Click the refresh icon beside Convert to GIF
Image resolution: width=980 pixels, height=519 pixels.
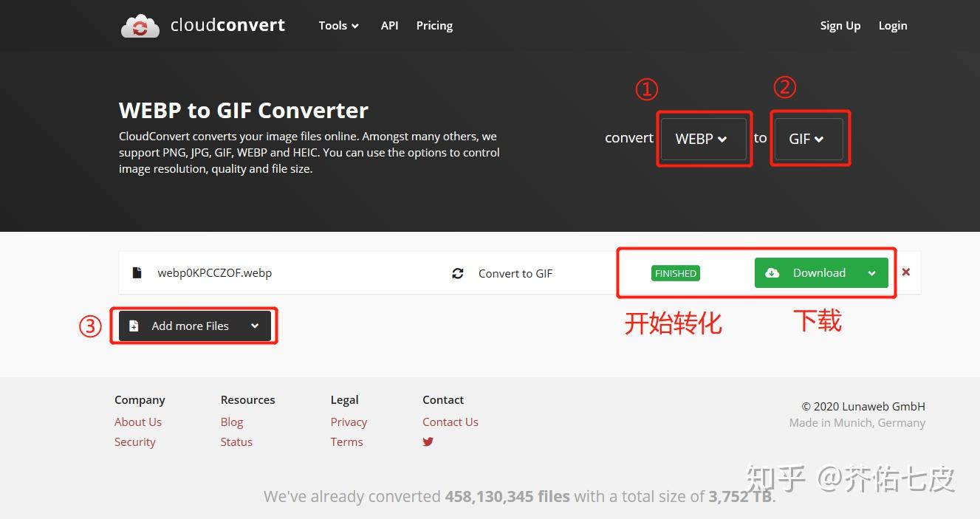pos(458,273)
